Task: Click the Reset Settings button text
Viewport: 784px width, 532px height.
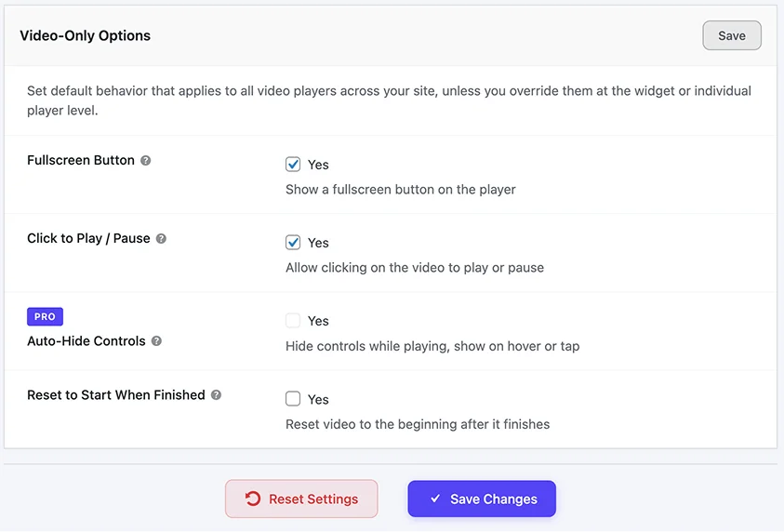Action: pyautogui.click(x=313, y=499)
